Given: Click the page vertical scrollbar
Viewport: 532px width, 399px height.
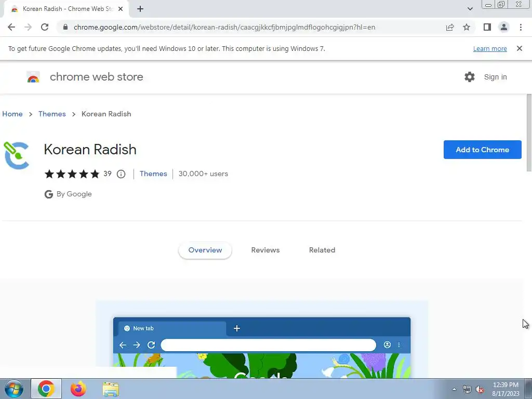Looking at the screenshot, I should [x=529, y=133].
